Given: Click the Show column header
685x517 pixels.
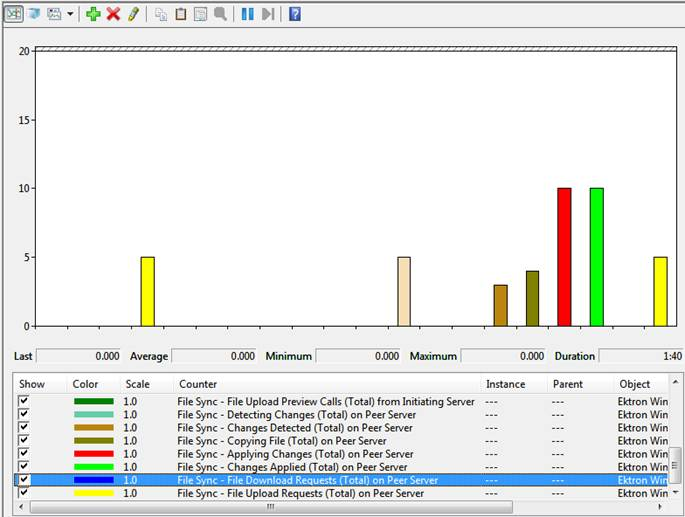Looking at the screenshot, I should coord(32,384).
